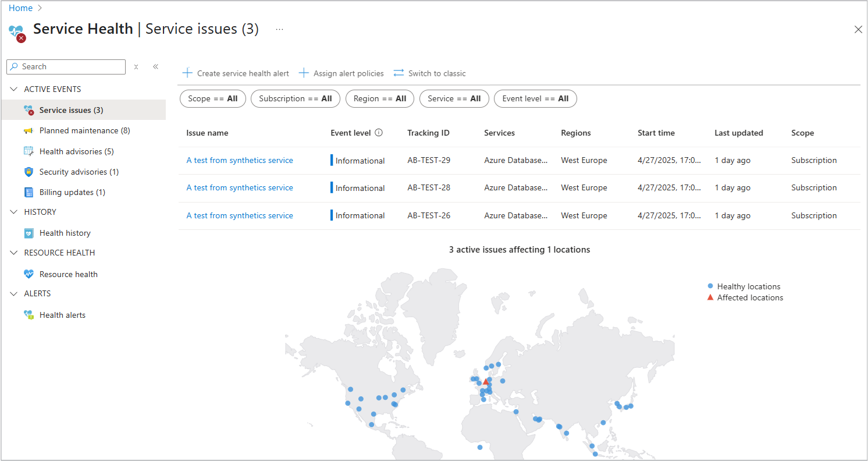Click Create service health alert
Image resolution: width=868 pixels, height=461 pixels.
pos(236,73)
